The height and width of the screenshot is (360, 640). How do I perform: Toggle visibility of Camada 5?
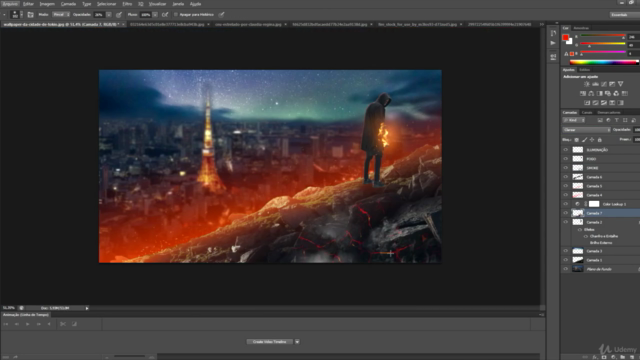tap(566, 186)
